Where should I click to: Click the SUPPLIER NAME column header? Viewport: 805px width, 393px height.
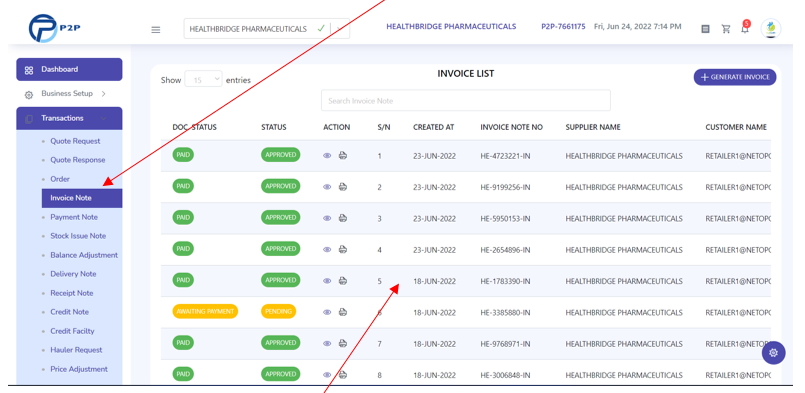click(593, 127)
